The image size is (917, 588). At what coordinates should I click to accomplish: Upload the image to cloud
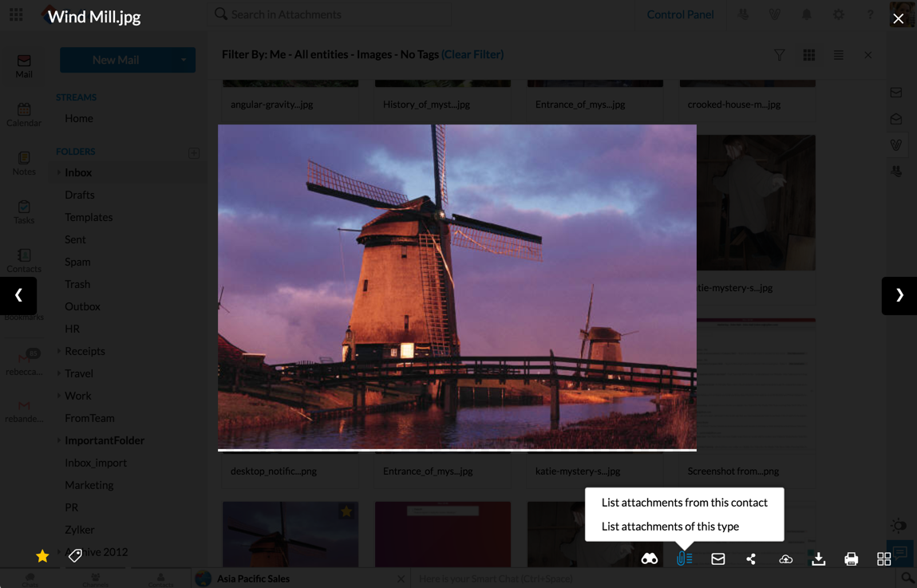(x=785, y=558)
